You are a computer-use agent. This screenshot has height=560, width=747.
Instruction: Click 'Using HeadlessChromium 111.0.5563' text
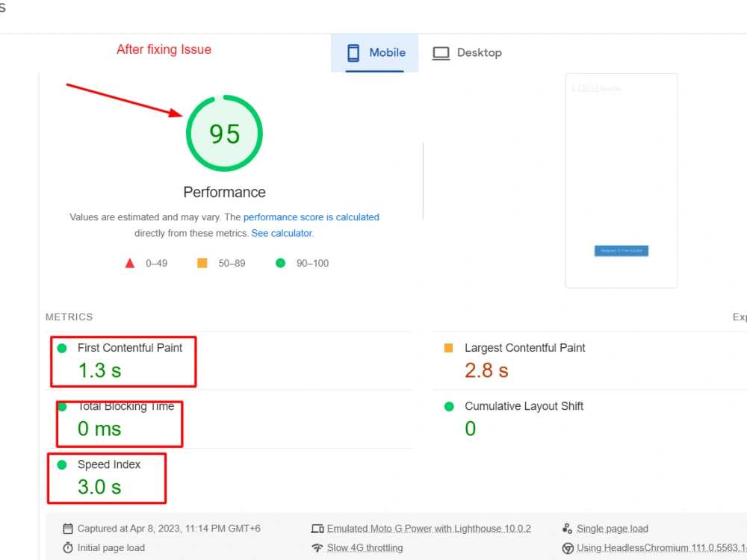(x=662, y=548)
